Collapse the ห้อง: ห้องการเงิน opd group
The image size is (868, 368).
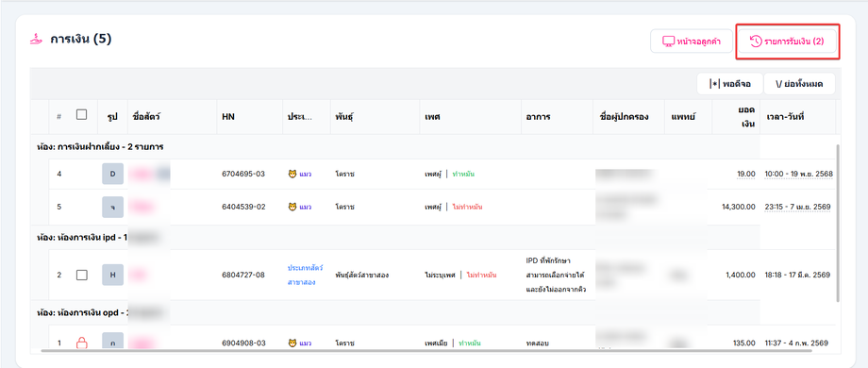pyautogui.click(x=82, y=312)
